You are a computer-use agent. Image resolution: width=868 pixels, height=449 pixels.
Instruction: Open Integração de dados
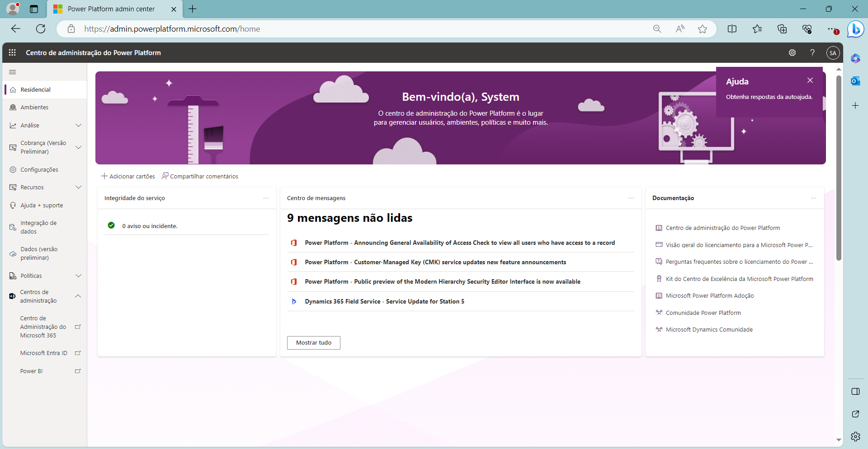[x=45, y=227]
